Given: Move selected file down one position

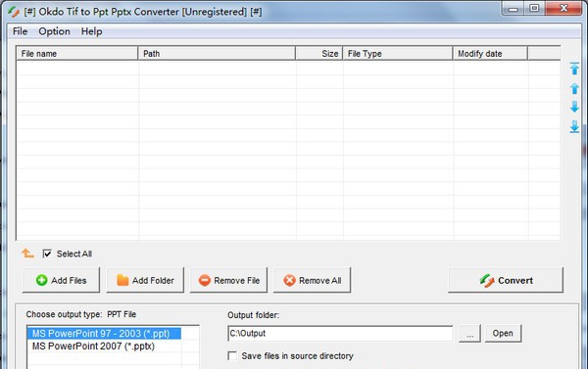Looking at the screenshot, I should pos(574,107).
